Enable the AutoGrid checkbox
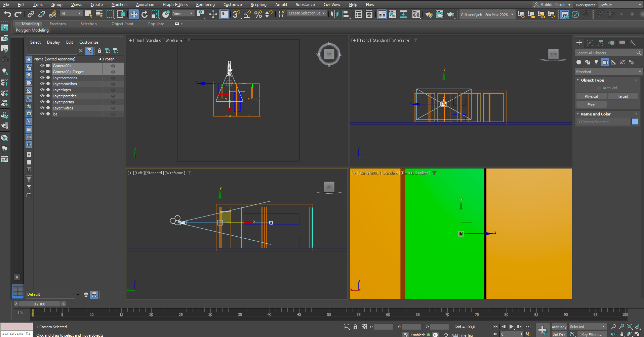 tap(599, 88)
